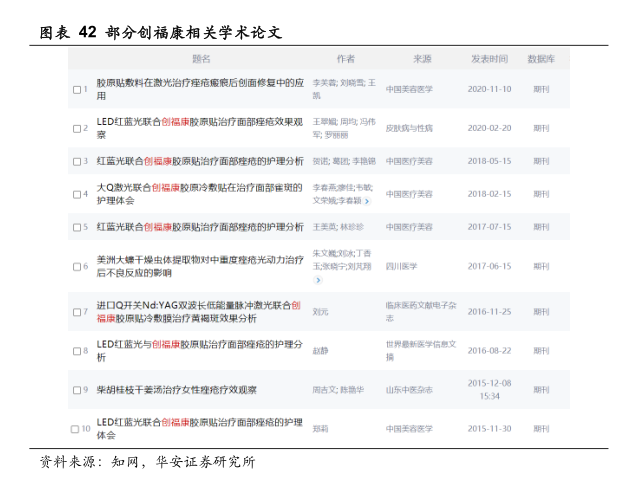This screenshot has width=619, height=488.
Task: Select the checkbox next to result 4
Action: (x=77, y=195)
